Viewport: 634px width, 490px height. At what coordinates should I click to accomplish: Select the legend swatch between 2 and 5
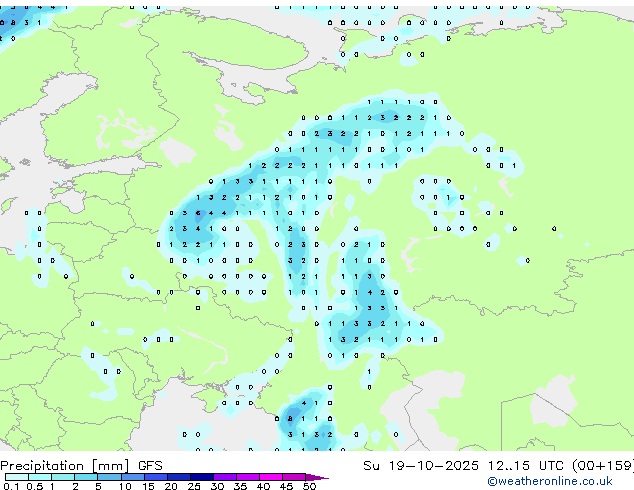click(86, 477)
